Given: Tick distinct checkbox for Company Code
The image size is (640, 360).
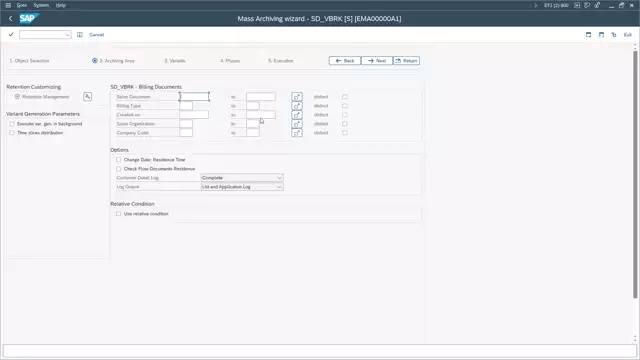Looking at the screenshot, I should pyautogui.click(x=345, y=133).
